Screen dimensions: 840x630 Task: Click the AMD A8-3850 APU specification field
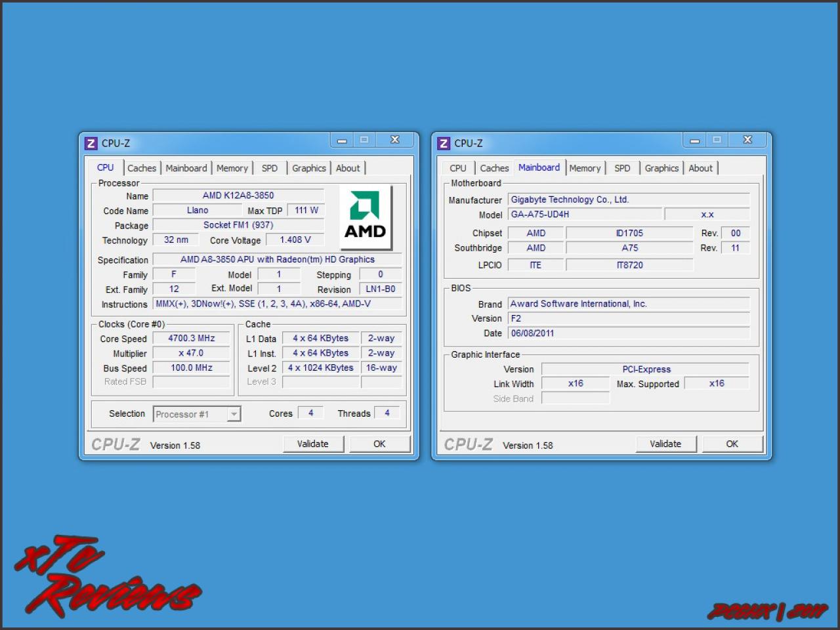[278, 260]
